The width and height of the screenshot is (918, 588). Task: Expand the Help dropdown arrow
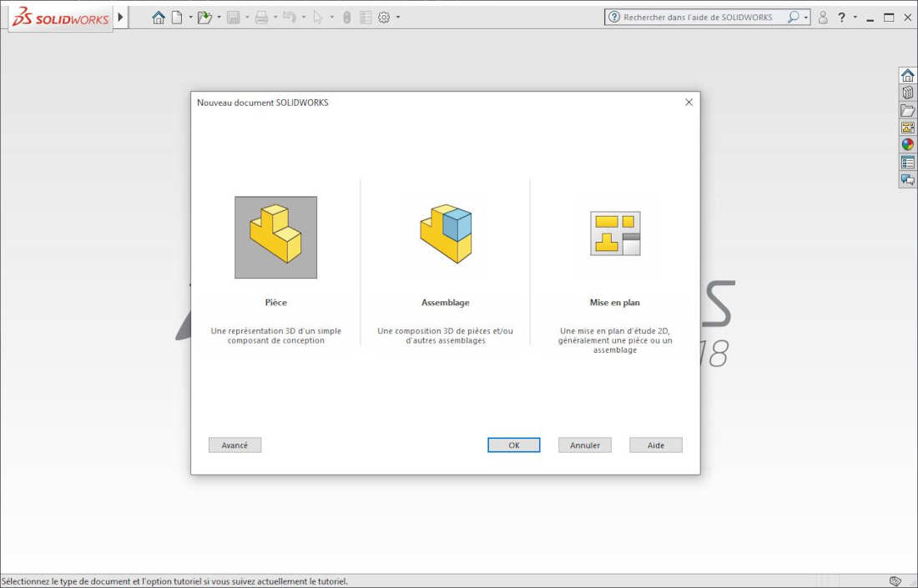pyautogui.click(x=855, y=18)
